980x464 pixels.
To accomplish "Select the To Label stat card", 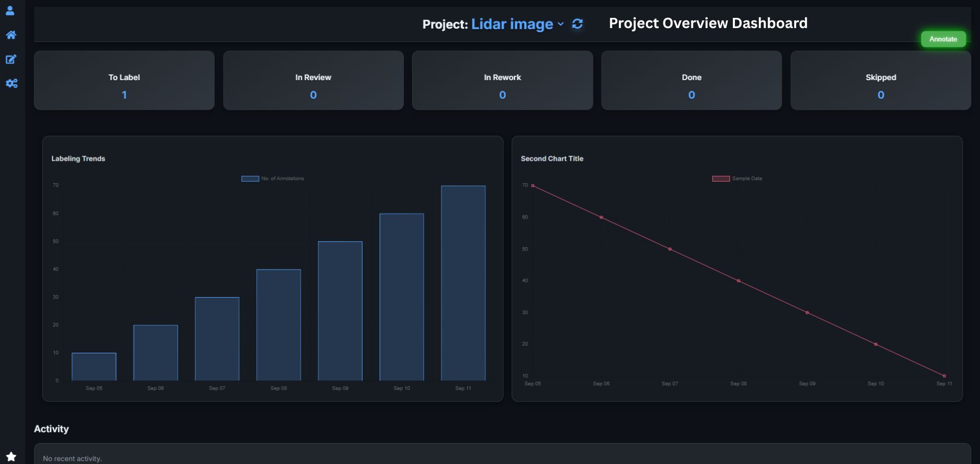I will point(124,80).
